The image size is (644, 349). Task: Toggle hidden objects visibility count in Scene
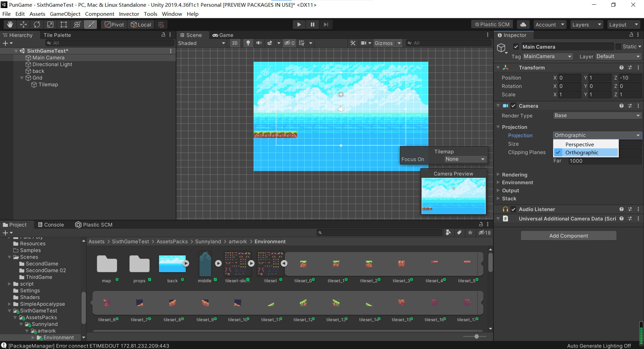pos(289,43)
